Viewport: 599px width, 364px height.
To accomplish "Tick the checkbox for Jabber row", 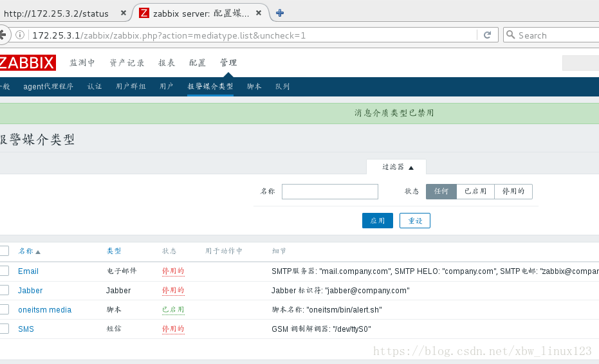I will (5, 290).
